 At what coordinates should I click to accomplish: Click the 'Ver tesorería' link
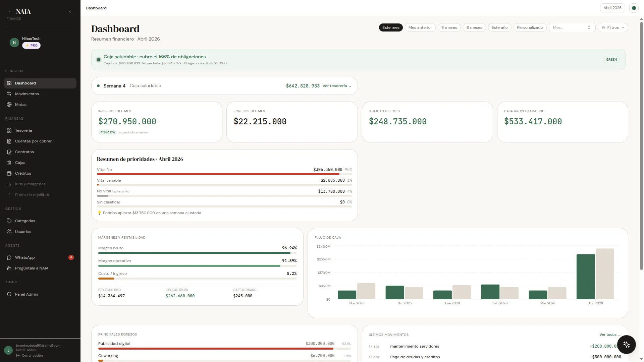(x=337, y=86)
